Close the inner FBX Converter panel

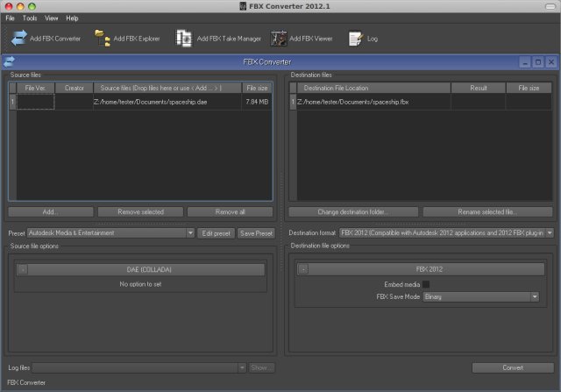point(551,62)
